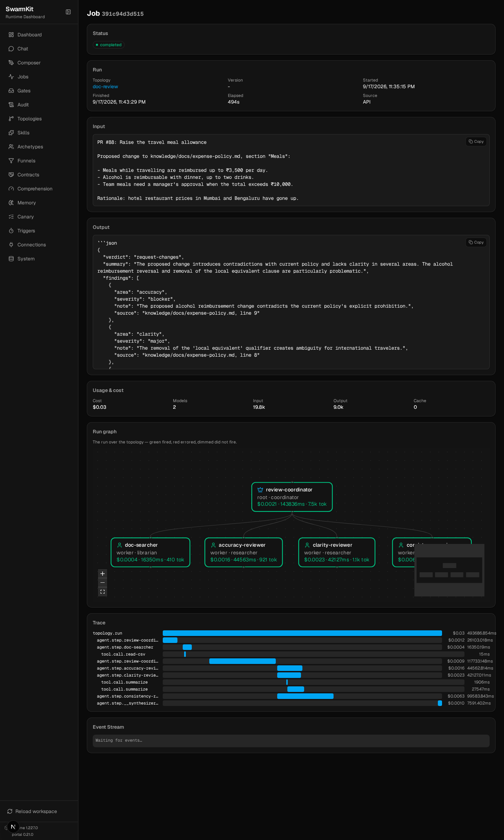Click Audit scroll icon in sidebar

[x=11, y=105]
